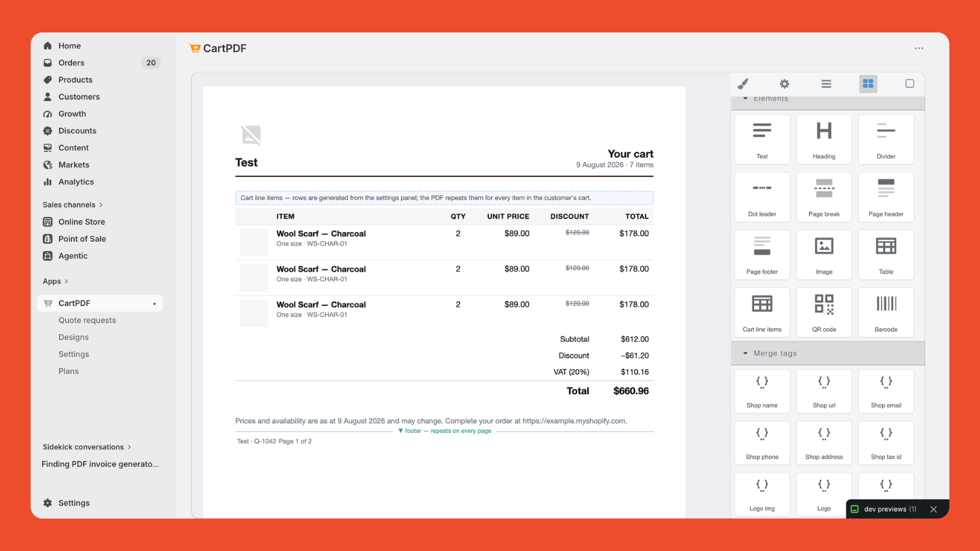Insert a Page header element
This screenshot has width=980, height=551.
point(886,197)
